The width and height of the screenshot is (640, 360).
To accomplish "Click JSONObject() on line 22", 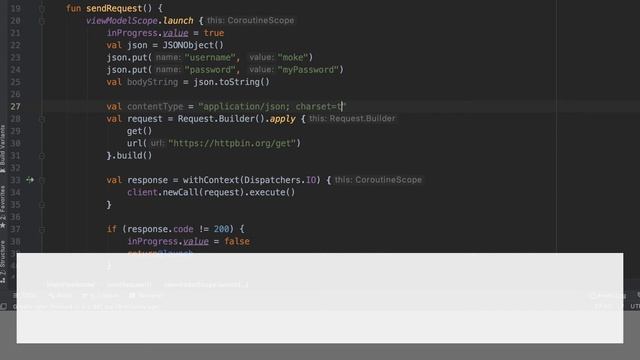I will (193, 45).
